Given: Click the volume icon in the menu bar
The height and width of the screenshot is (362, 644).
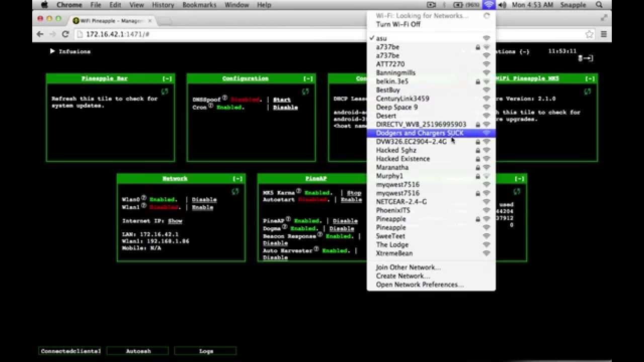Looking at the screenshot, I should [x=502, y=5].
